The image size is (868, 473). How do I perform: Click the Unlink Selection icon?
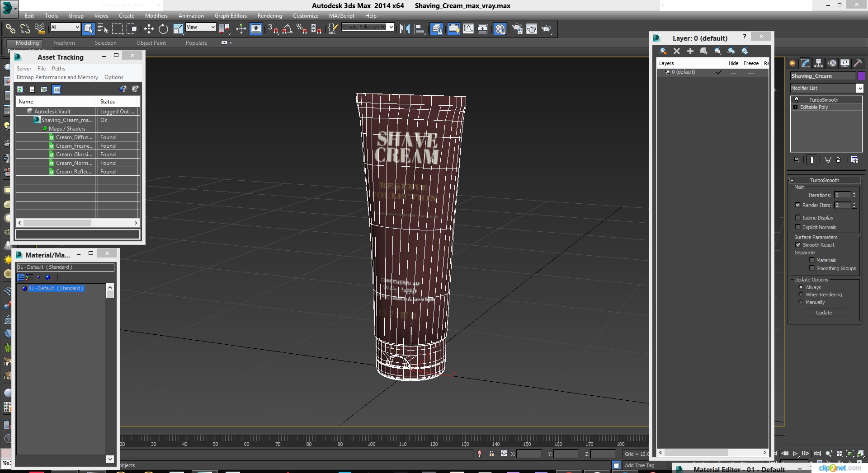25,29
